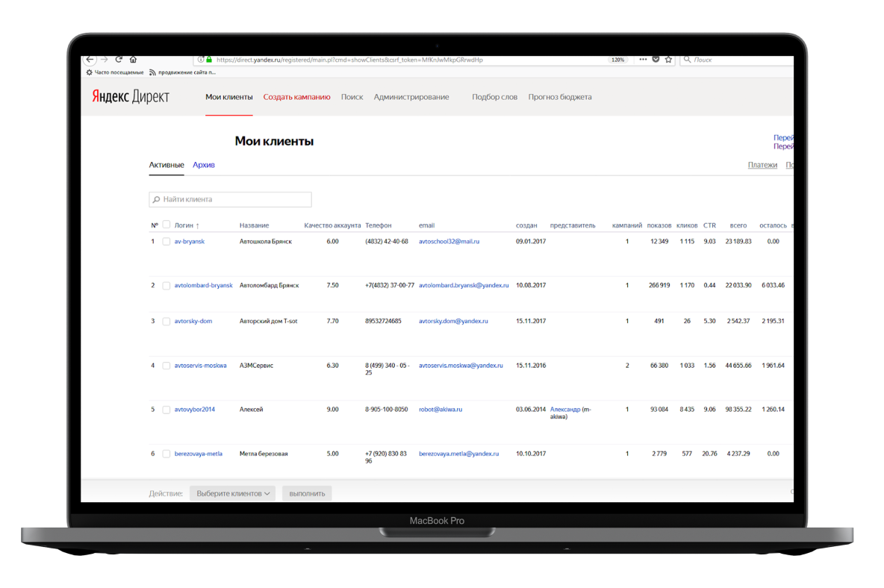Check the avtovybor2014 row checkbox
The height and width of the screenshot is (588, 884).
[x=166, y=410]
